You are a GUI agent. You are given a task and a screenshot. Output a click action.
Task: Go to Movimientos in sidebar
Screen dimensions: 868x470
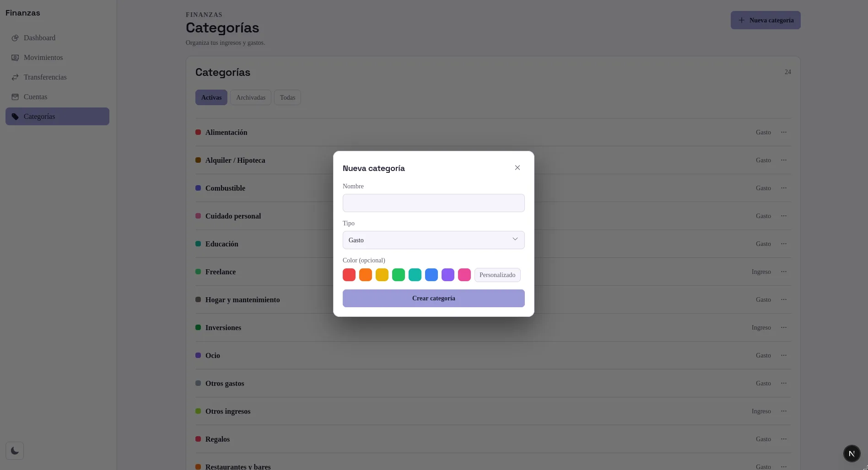(57, 58)
